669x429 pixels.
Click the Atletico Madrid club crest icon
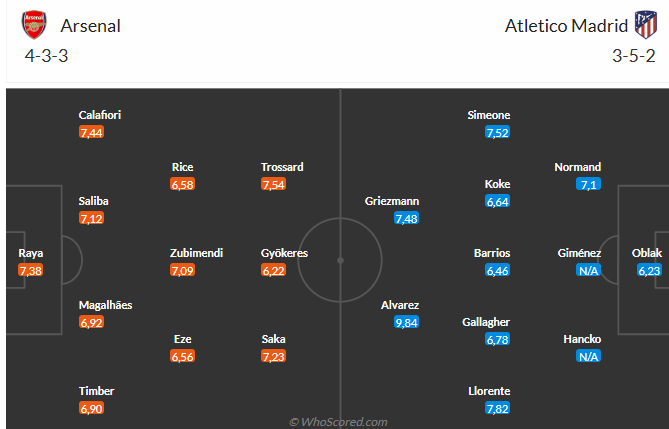pos(644,25)
